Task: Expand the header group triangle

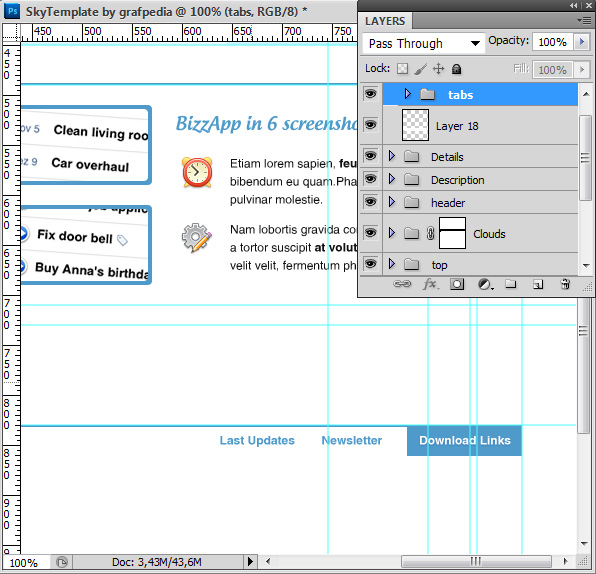Action: point(392,202)
